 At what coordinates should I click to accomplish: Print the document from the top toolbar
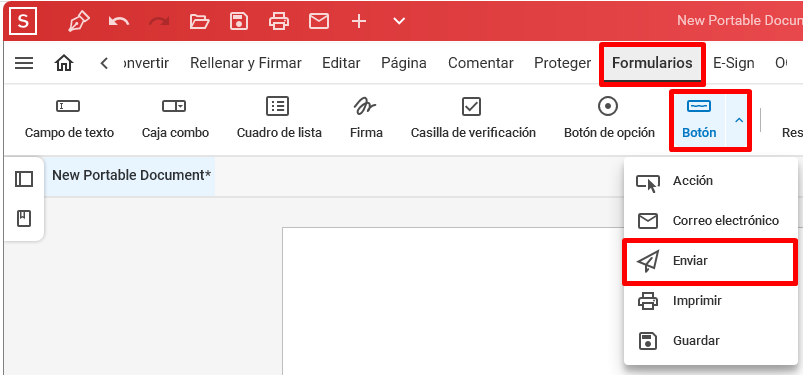(x=279, y=22)
